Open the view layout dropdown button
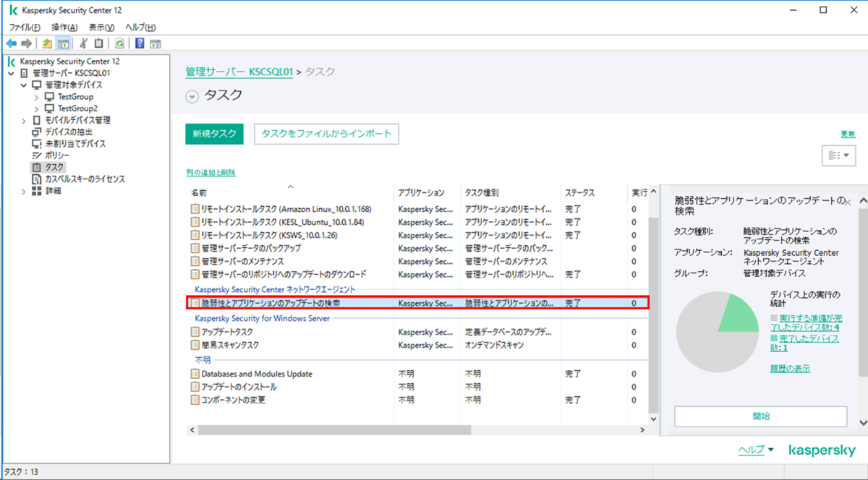The height and width of the screenshot is (480, 868). coord(838,155)
